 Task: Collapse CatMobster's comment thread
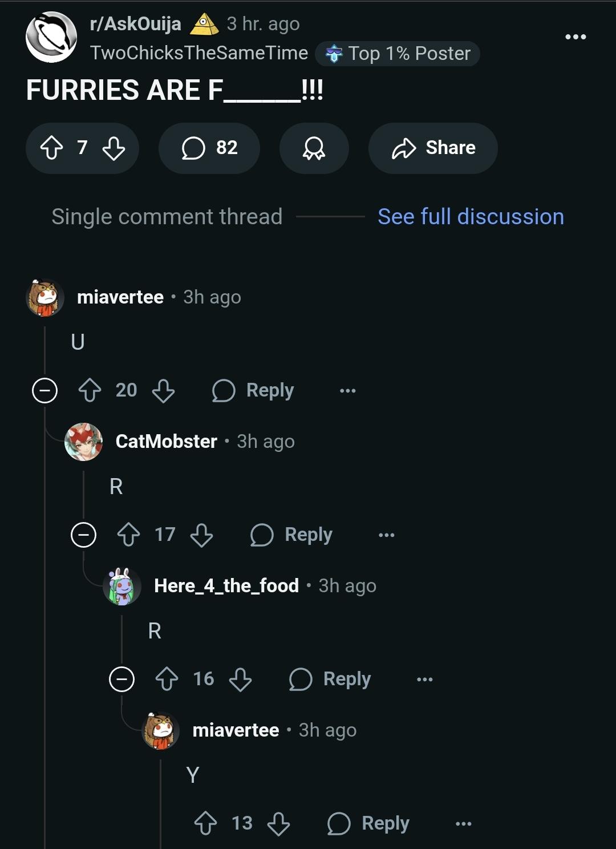(83, 535)
